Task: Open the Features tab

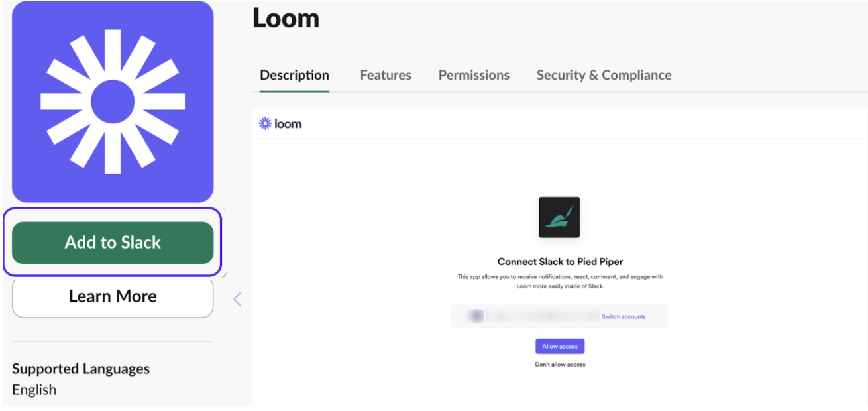Action: (x=386, y=75)
